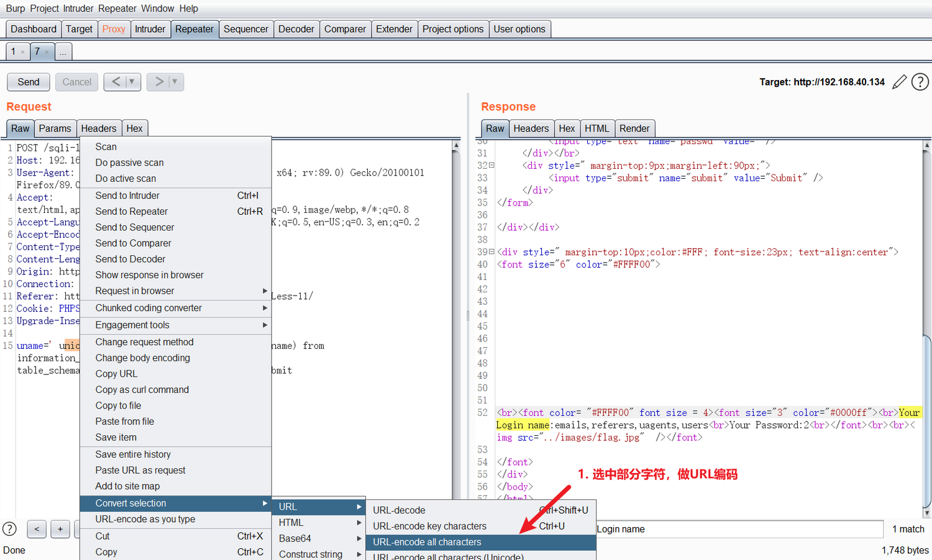Viewport: 932px width, 560px height.
Task: Click the help icon left of the request search buttons
Action: click(x=10, y=529)
